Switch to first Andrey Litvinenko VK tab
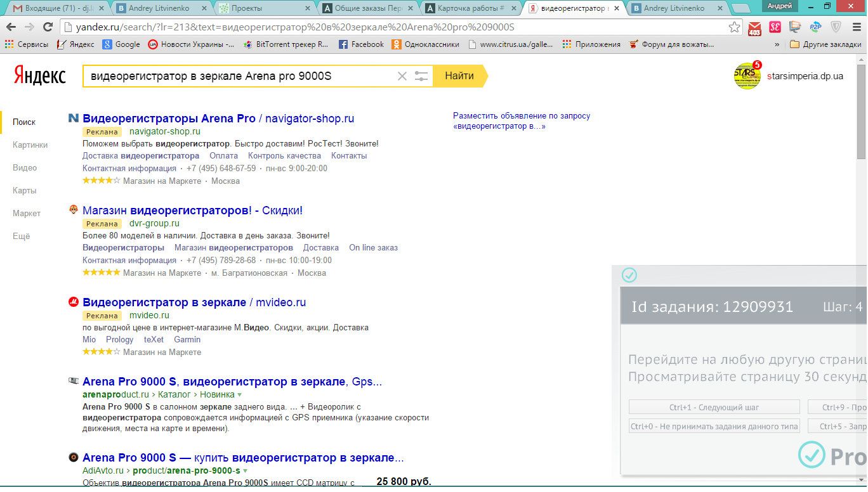The image size is (868, 492). [x=161, y=8]
